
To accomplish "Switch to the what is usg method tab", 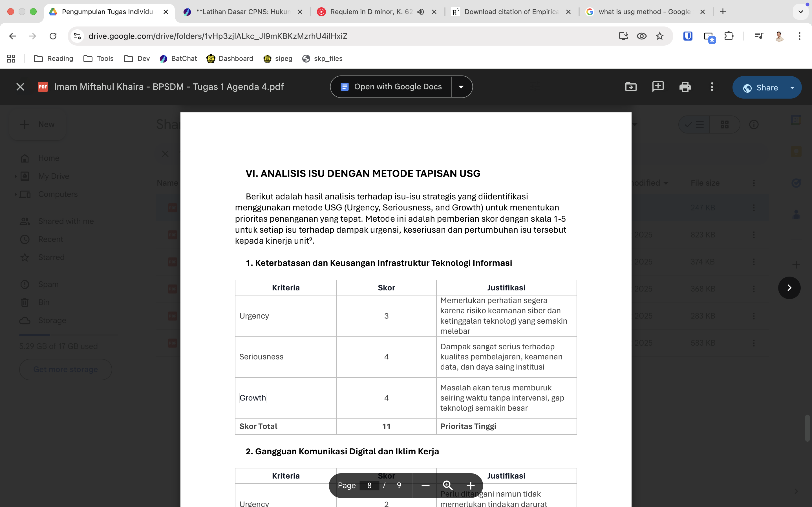I will click(644, 12).
